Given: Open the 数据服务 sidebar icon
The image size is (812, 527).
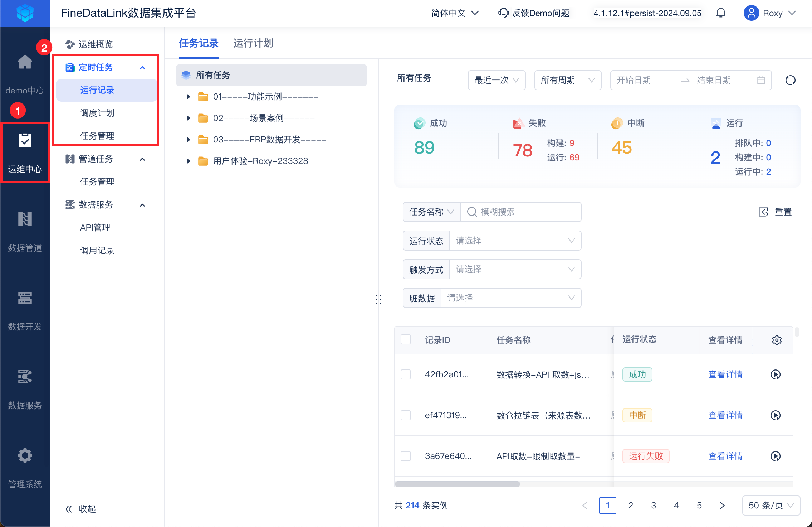Looking at the screenshot, I should tap(25, 377).
